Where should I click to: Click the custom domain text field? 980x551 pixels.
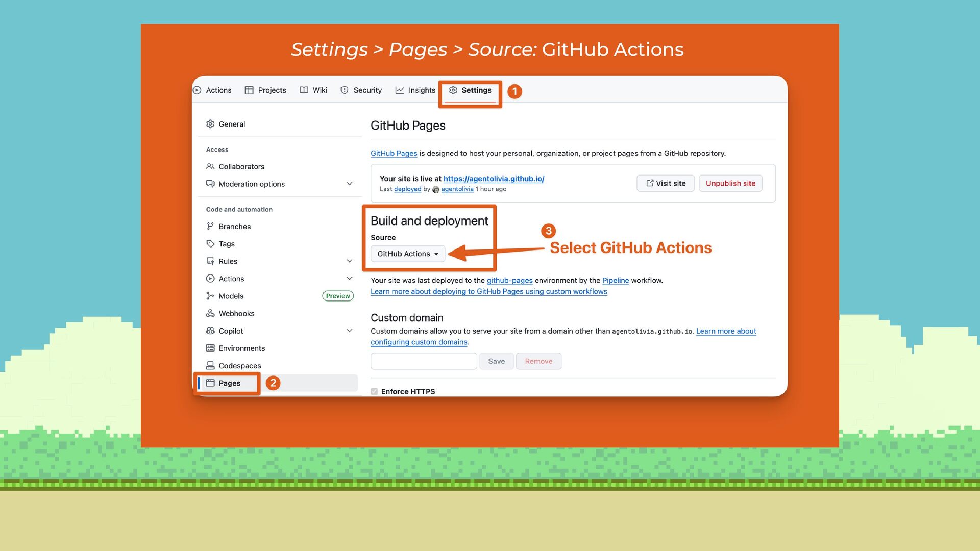(423, 361)
